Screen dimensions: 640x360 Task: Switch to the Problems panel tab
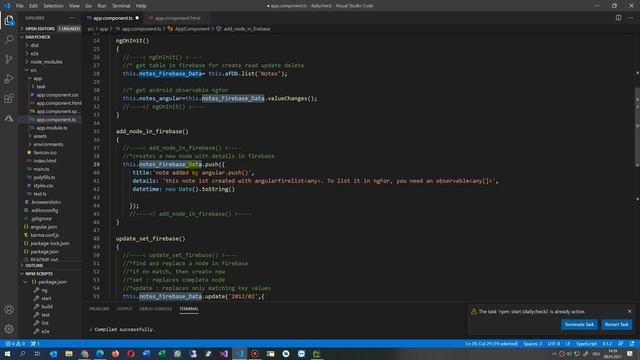(99, 309)
